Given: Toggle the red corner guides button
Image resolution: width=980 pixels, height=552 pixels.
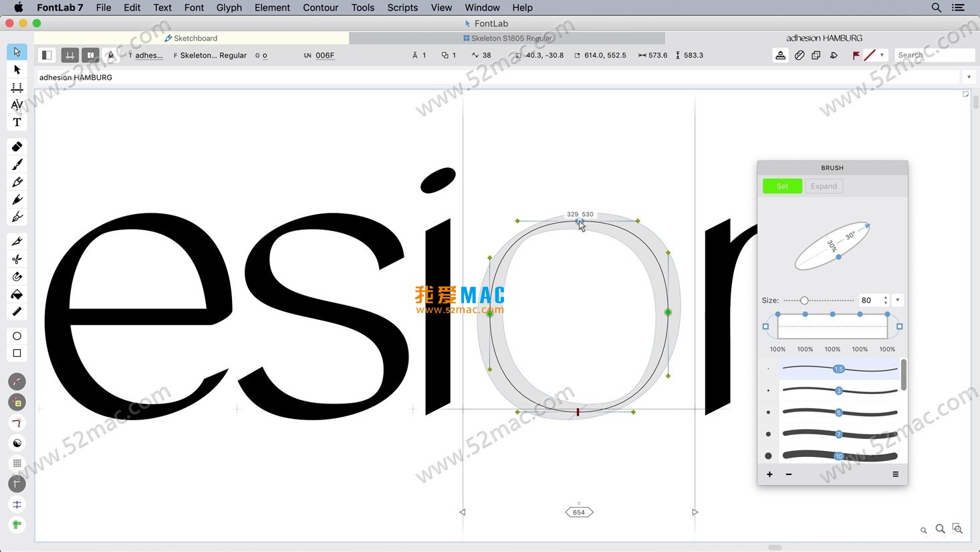Looking at the screenshot, I should 17,423.
